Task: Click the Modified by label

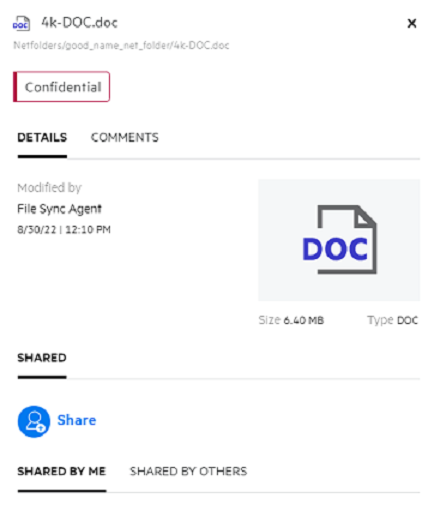Action: pos(49,188)
